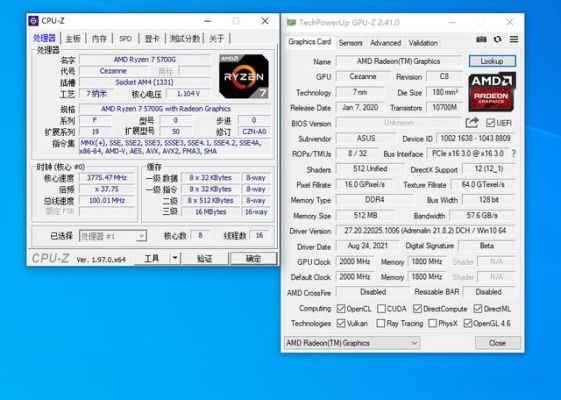Click the Bus Interface question mark
Image resolution: width=561 pixels, height=400 pixels.
pos(513,153)
